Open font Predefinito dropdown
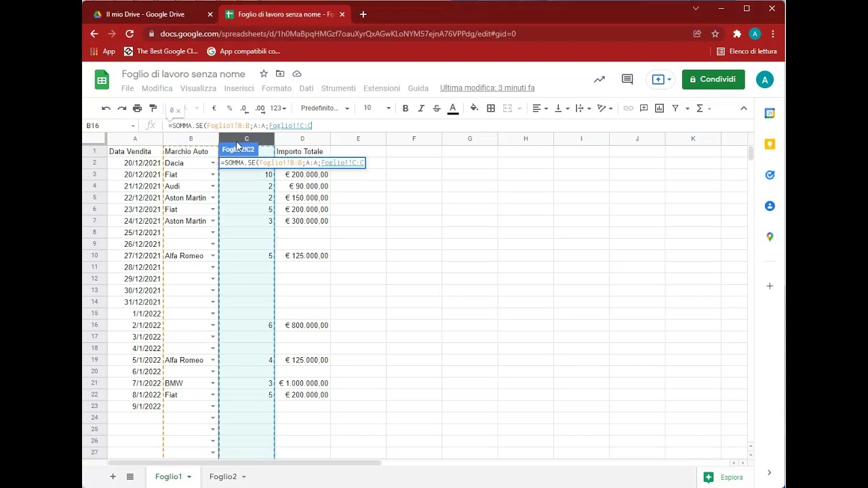This screenshot has height=488, width=868. coord(325,108)
